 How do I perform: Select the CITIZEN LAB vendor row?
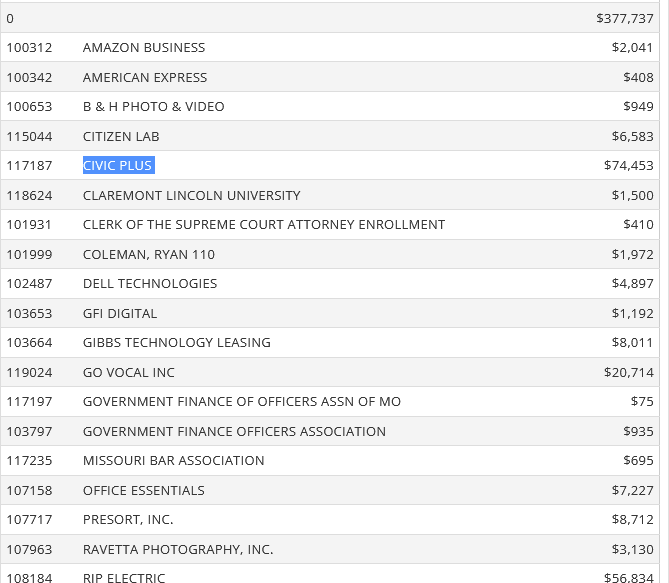point(330,136)
